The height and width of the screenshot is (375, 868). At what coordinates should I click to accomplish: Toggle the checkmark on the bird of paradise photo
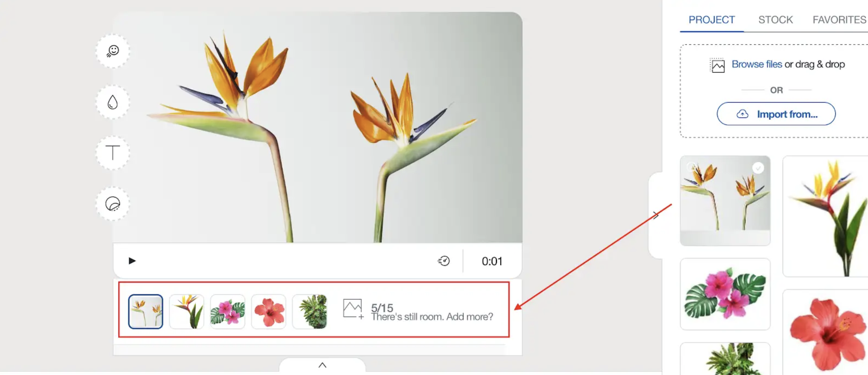758,168
